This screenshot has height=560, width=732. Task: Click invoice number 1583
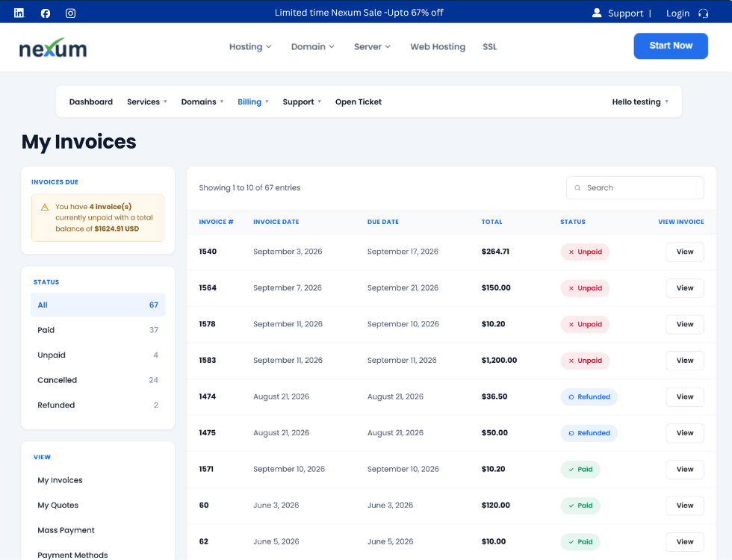[208, 360]
